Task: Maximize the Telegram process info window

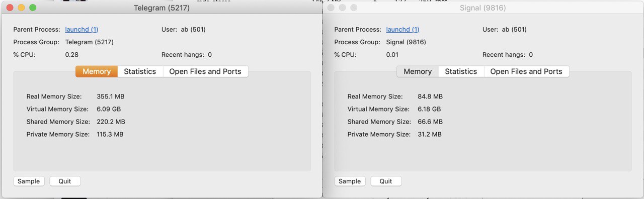Action: tap(33, 8)
